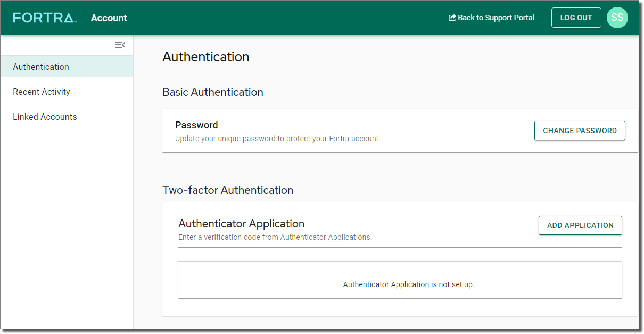Open Recent Activity from the sidebar
The width and height of the screenshot is (644, 334).
[42, 92]
